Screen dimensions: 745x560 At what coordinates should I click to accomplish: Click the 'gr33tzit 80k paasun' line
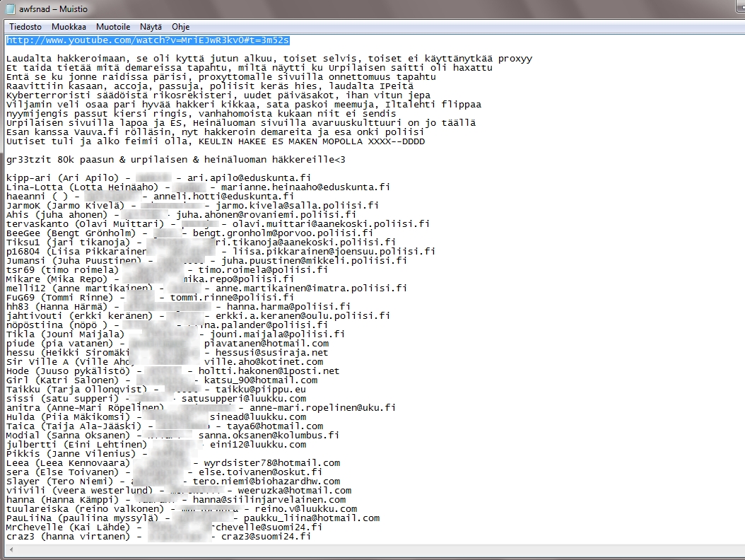click(176, 160)
